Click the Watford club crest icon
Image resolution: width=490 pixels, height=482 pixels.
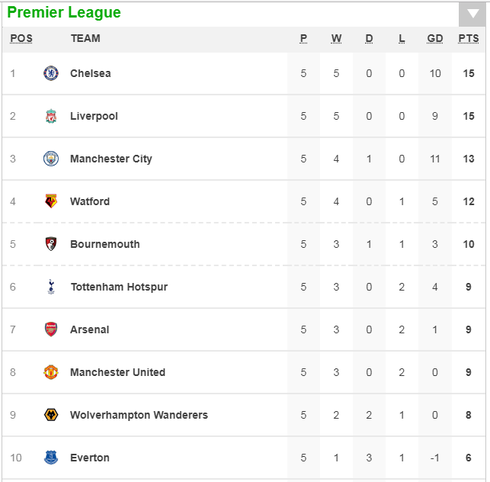click(51, 201)
